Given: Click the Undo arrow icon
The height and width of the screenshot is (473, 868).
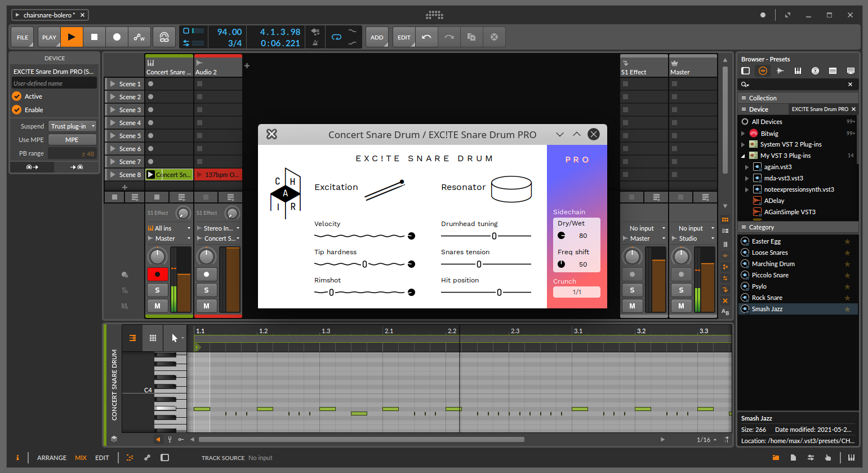Looking at the screenshot, I should [x=426, y=37].
